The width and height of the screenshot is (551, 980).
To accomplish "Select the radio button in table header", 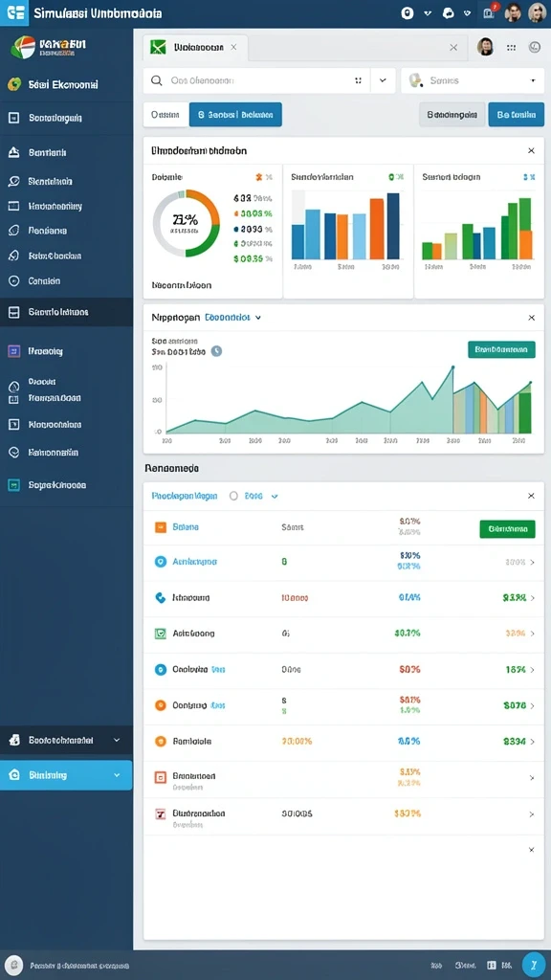I will point(233,496).
